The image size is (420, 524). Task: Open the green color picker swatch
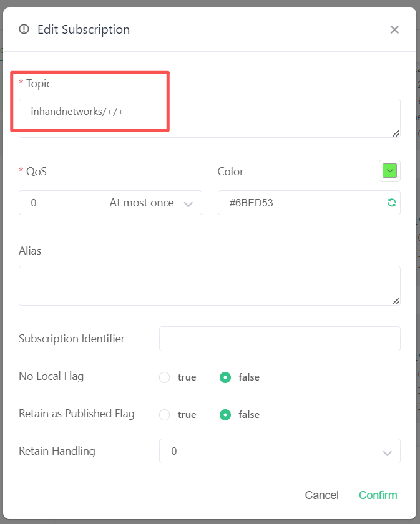coord(389,170)
